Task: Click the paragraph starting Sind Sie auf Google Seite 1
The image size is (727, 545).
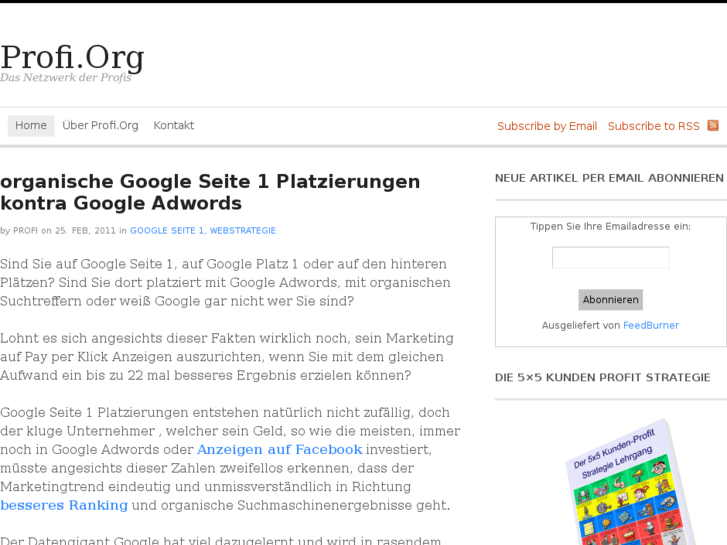Action: point(225,282)
